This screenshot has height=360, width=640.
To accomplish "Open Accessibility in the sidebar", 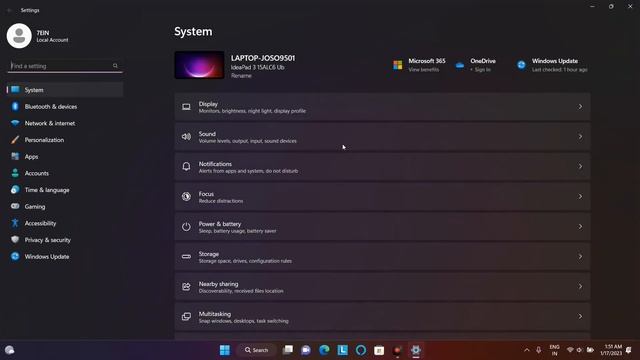I will click(65, 223).
